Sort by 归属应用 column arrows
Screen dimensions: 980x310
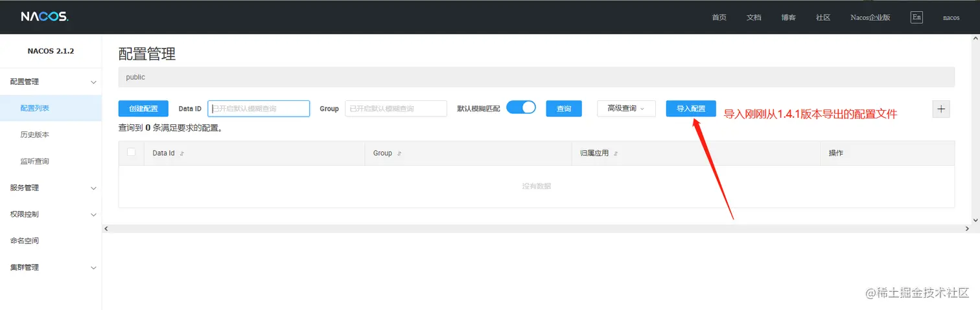(x=616, y=153)
